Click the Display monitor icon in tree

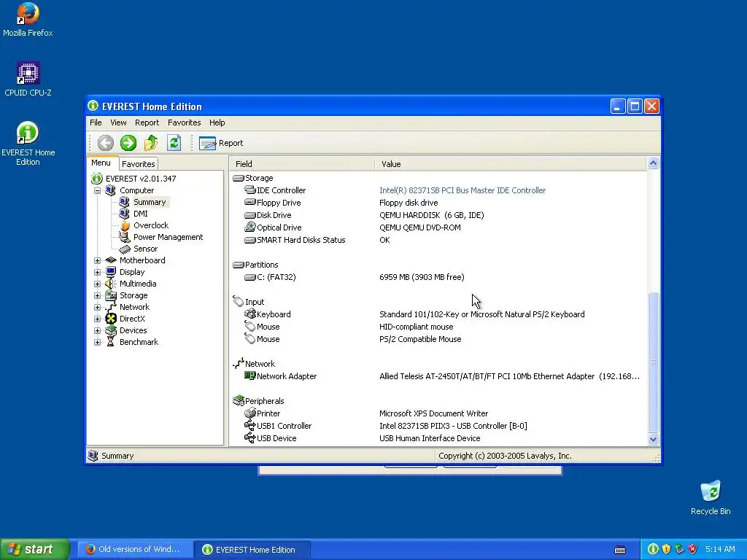[x=111, y=272]
